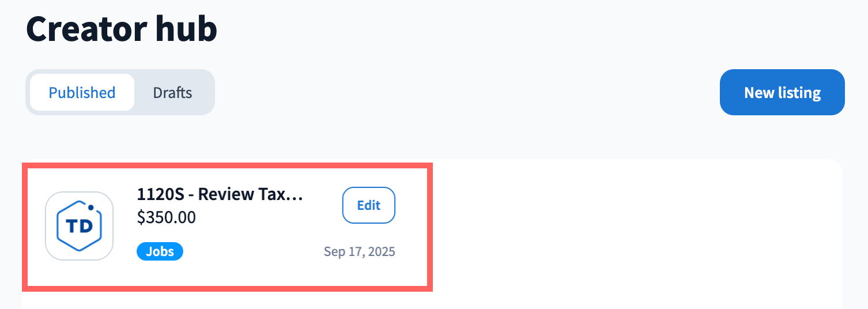
Task: Click empty space right of the listing card
Action: [x=634, y=225]
